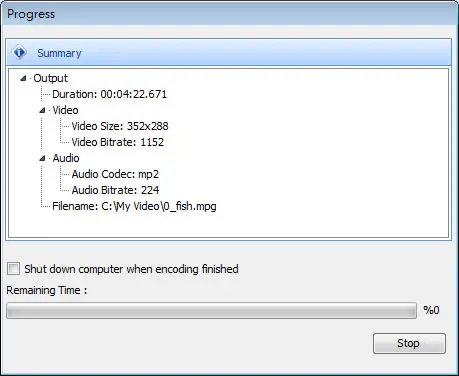Select the Filename 0_fish.mpg entry
The height and width of the screenshot is (376, 459).
coord(134,206)
